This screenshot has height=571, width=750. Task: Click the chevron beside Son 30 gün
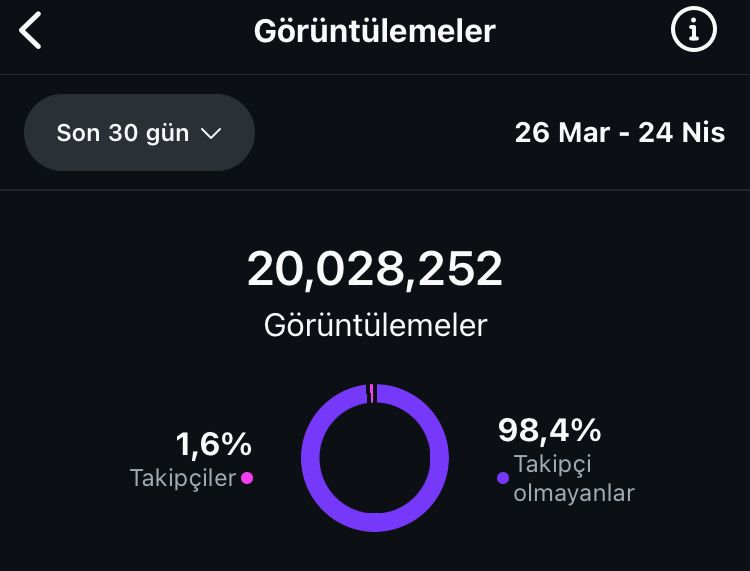210,133
